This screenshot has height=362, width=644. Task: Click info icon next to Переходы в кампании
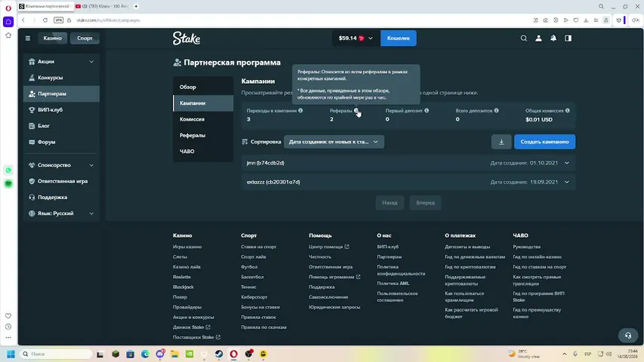click(300, 110)
